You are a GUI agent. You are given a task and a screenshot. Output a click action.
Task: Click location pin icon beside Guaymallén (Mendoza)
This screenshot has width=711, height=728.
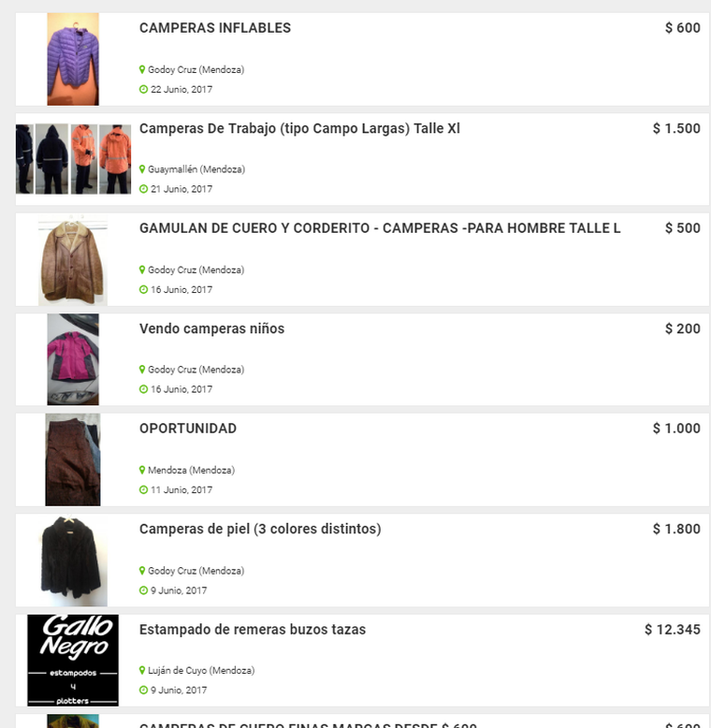[x=142, y=169]
